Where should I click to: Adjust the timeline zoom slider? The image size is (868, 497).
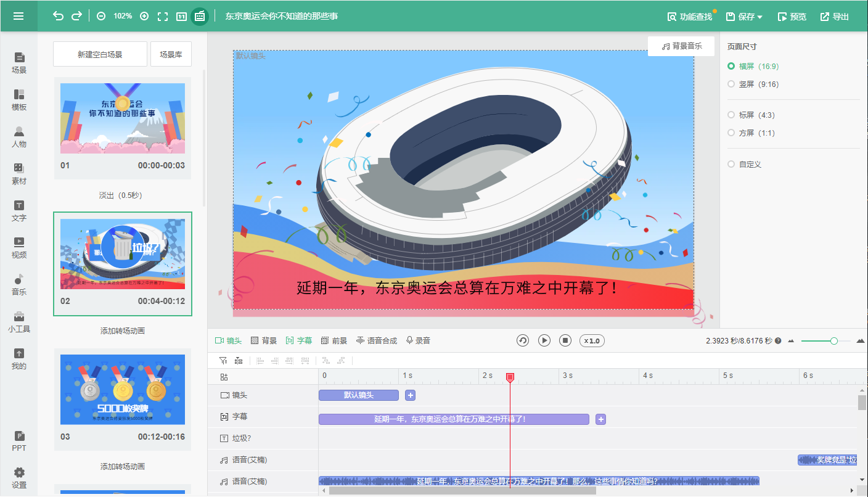click(x=833, y=340)
